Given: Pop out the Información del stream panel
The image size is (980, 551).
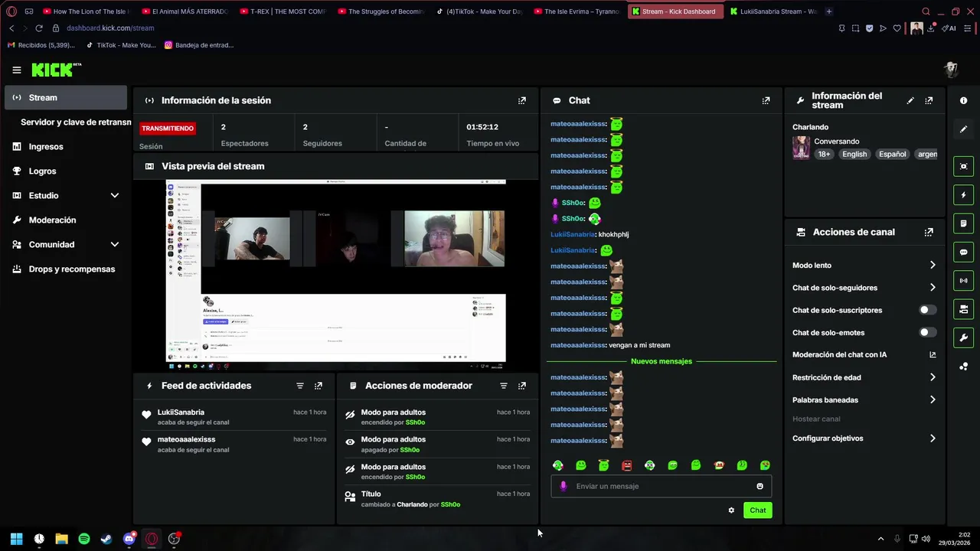Looking at the screenshot, I should [x=929, y=100].
